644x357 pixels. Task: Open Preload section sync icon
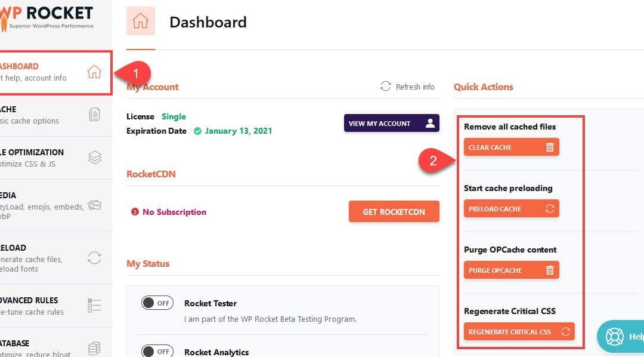(94, 258)
